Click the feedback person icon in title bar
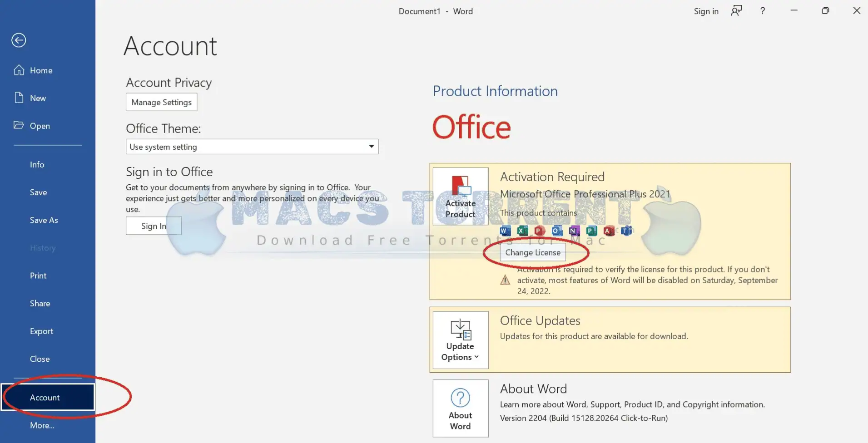This screenshot has width=868, height=443. click(736, 10)
